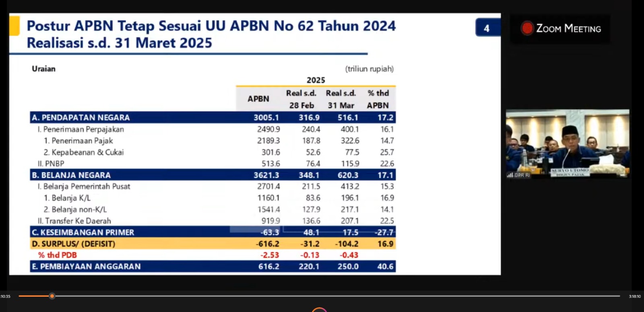Select the B. BELANJA NEGARA row

click(x=213, y=175)
